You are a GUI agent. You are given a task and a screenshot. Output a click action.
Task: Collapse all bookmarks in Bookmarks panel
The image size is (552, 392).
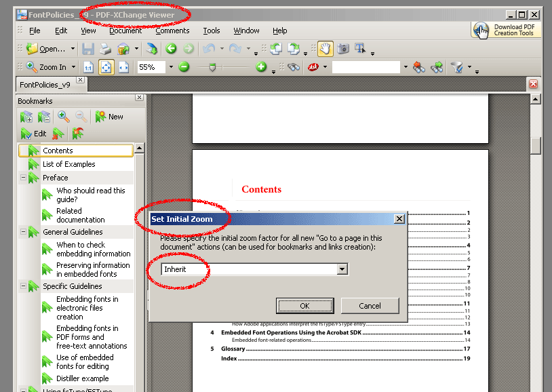click(x=44, y=117)
